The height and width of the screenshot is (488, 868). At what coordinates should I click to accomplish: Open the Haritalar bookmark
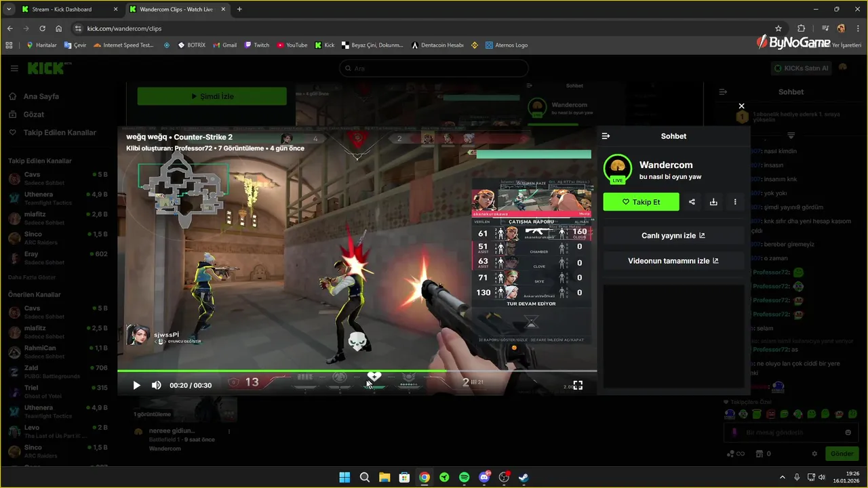(41, 45)
